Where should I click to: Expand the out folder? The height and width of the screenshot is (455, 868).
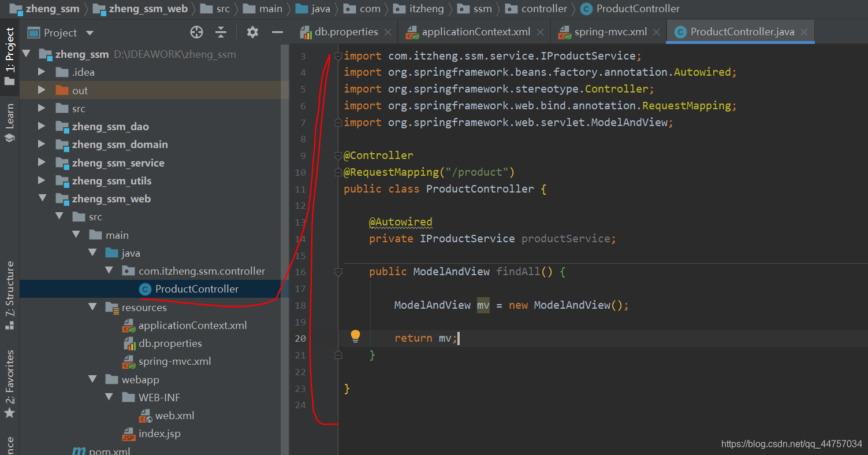[42, 90]
